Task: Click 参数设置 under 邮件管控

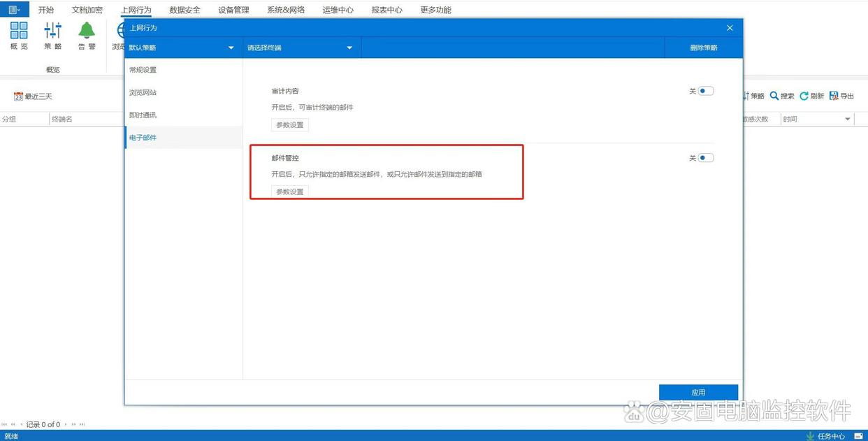Action: [290, 191]
